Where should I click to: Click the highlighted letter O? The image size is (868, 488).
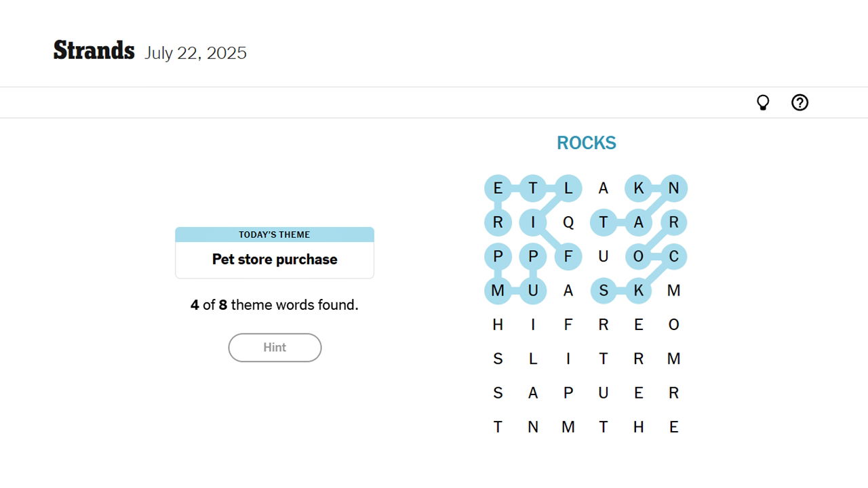click(638, 257)
